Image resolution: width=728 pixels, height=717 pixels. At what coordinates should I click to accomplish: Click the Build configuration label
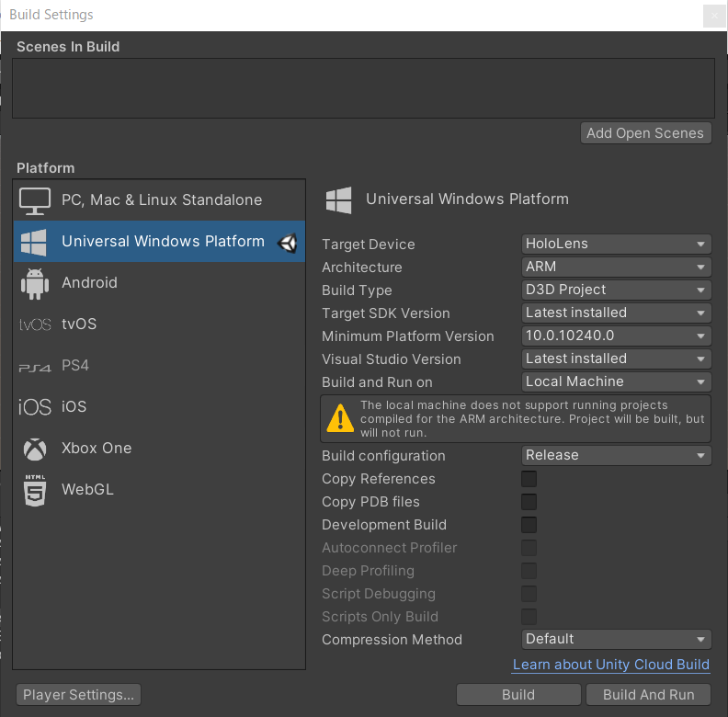[x=383, y=456]
